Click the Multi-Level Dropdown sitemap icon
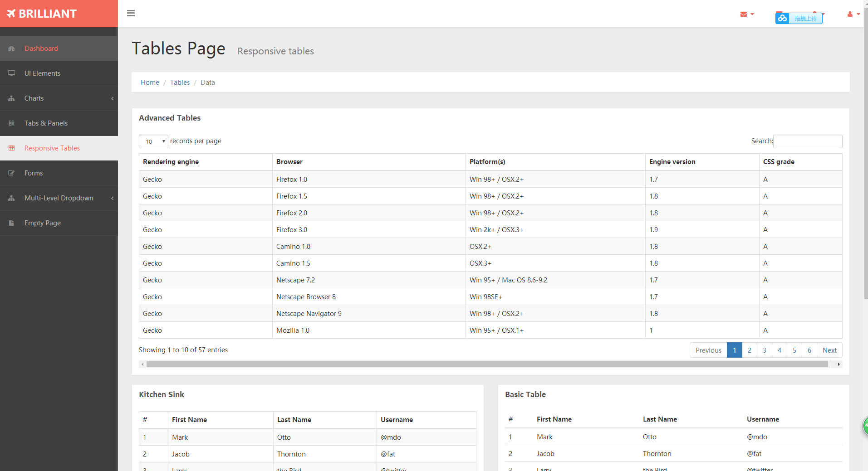Viewport: 868px width, 471px height. pyautogui.click(x=12, y=198)
